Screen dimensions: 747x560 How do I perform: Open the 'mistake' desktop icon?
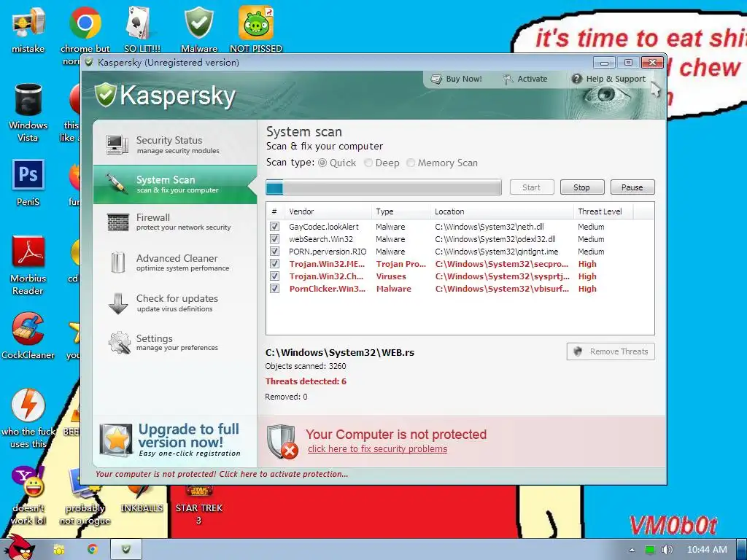(28, 30)
